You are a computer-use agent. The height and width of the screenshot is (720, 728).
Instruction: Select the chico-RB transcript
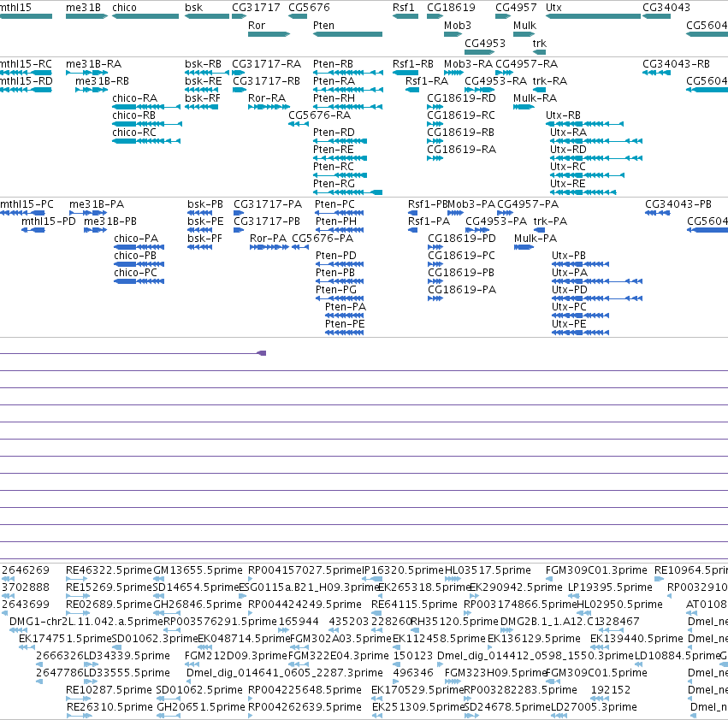(x=147, y=124)
